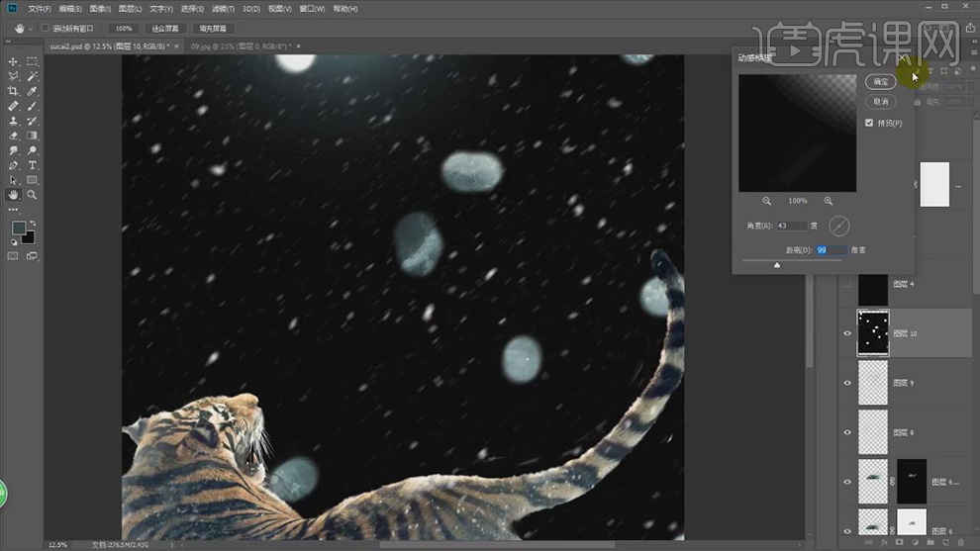This screenshot has height=551, width=980.
Task: Hide layer 图层 10 with eye icon
Action: point(847,334)
